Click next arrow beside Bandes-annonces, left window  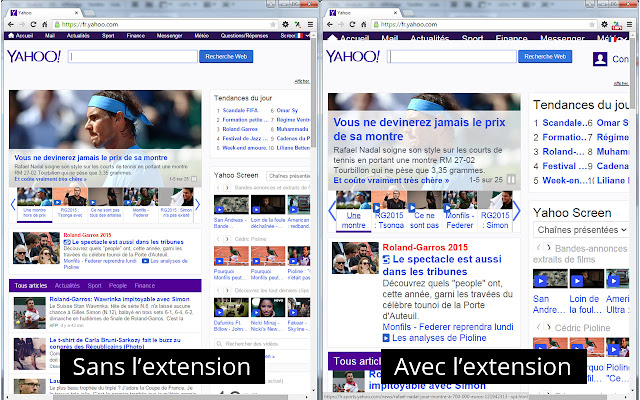pos(226,188)
